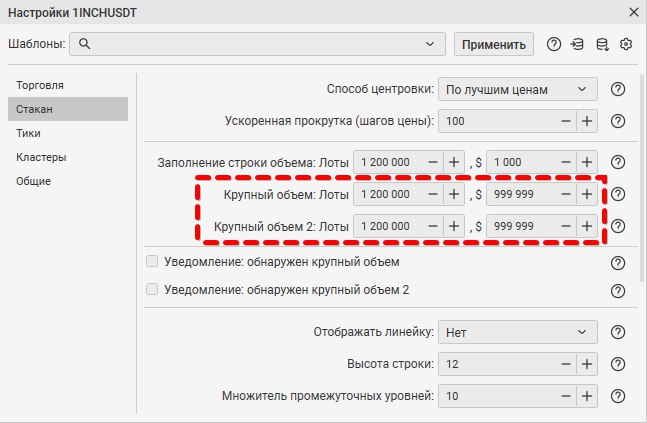Click help icon for Ускоренная прокрутка row

click(617, 121)
